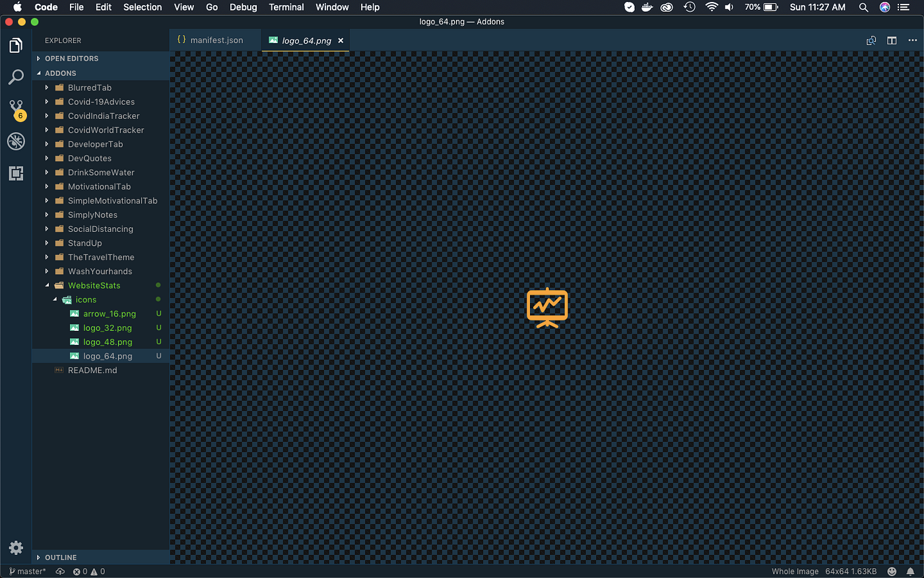Image resolution: width=924 pixels, height=578 pixels.
Task: Collapse the WebsiteStats folder
Action: pos(101,285)
